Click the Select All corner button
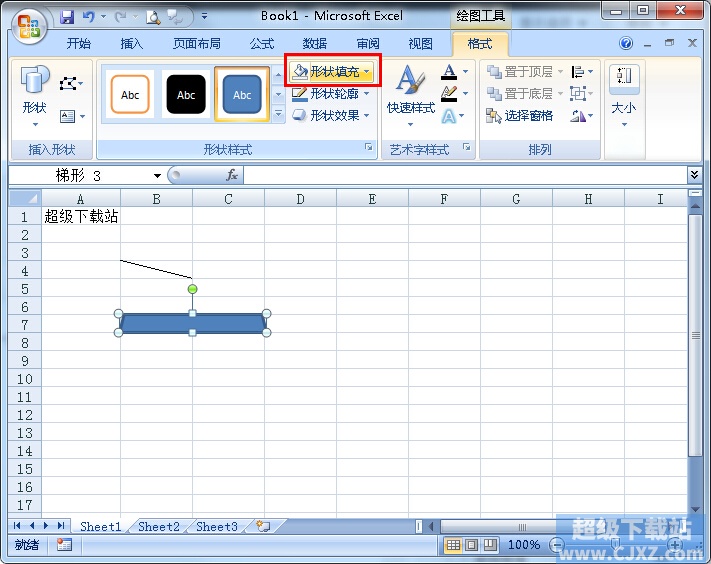The width and height of the screenshot is (711, 564). click(25, 199)
